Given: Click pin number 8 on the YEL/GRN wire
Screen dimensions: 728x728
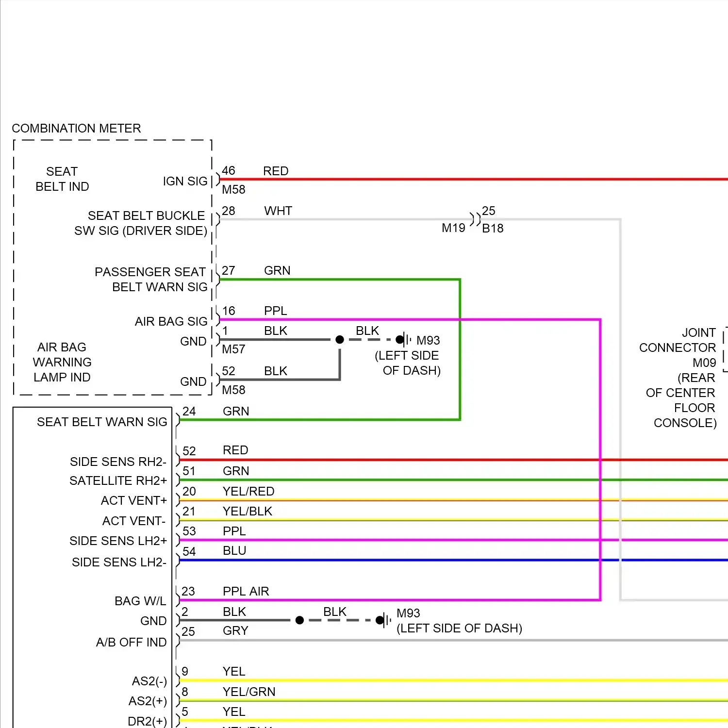Looking at the screenshot, I should tap(185, 692).
